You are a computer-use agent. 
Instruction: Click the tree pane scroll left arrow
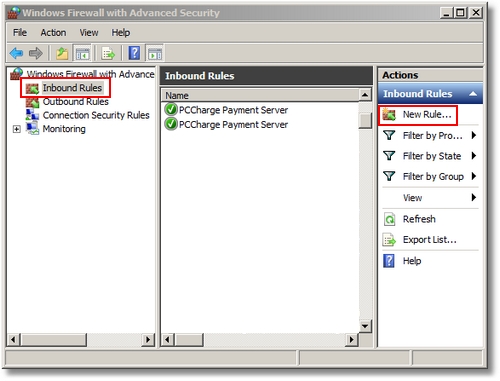[x=14, y=340]
